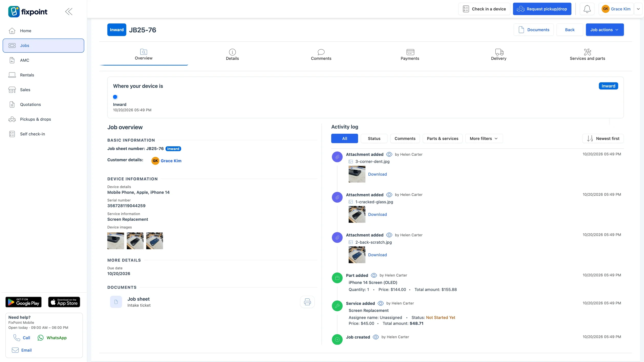This screenshot has width=644, height=362.
Task: Click the GK avatar in top bar
Action: tap(606, 9)
